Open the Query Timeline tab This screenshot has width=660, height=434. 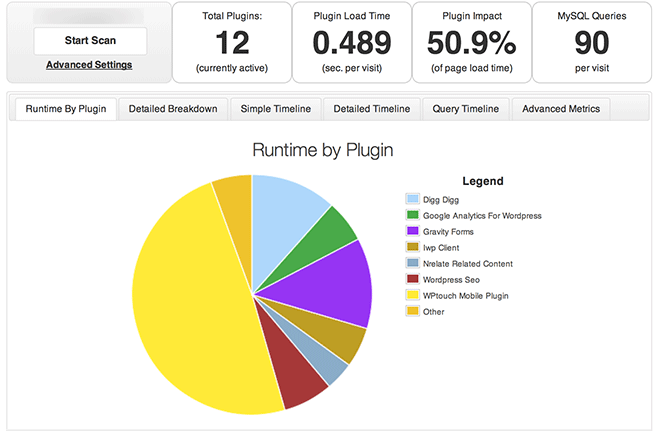point(466,109)
